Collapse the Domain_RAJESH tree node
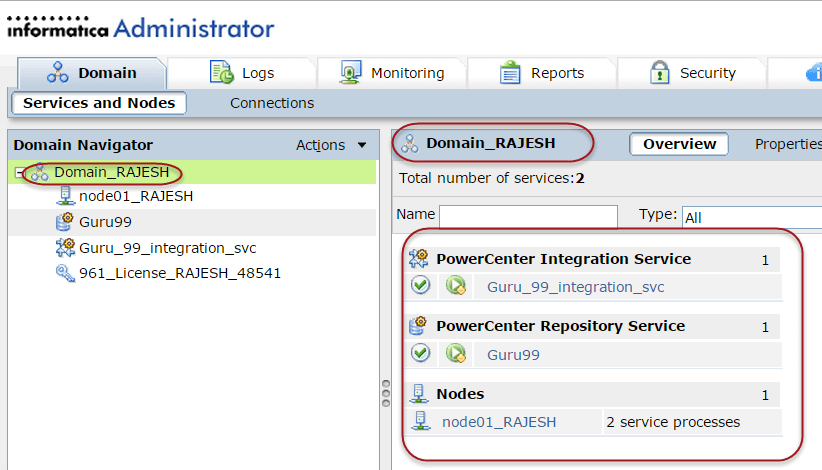Viewport: 822px width, 470px height. pos(20,173)
